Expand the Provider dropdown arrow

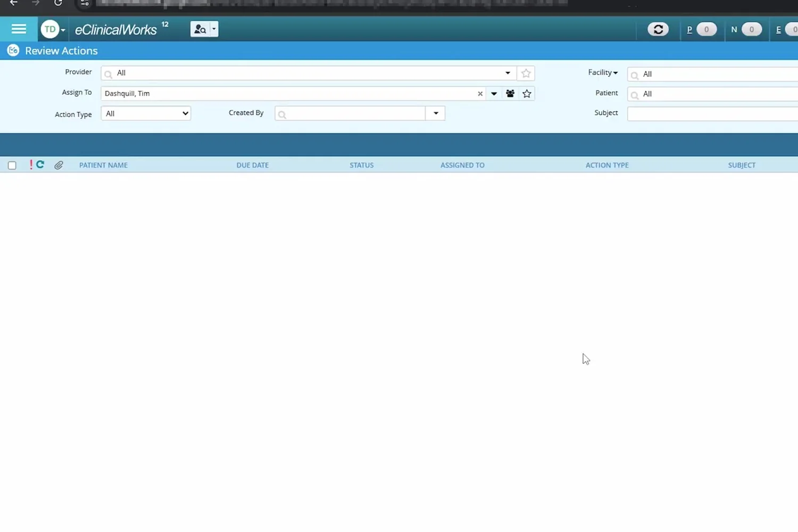coord(508,73)
